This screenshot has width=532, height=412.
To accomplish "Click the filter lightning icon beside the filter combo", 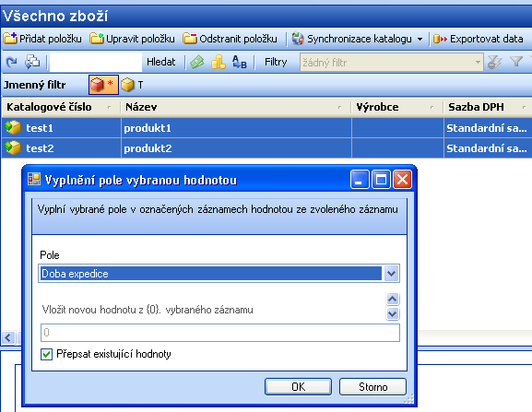I will pyautogui.click(x=494, y=62).
